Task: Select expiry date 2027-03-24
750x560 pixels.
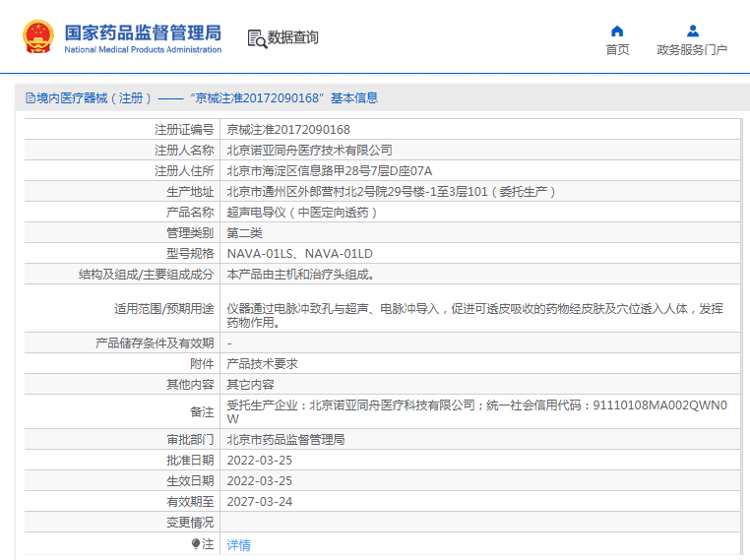Action: 259,501
